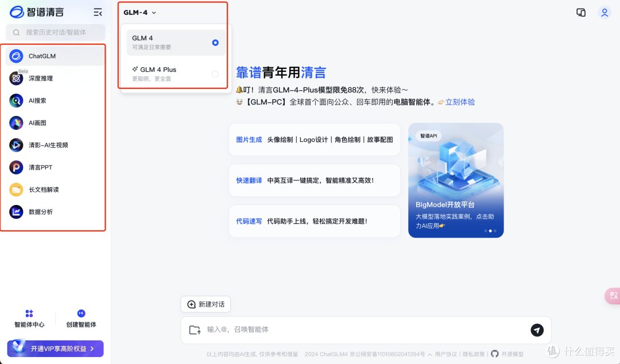Expand the chevron after 京公网安备 number
Image resolution: width=620 pixels, height=364 pixels.
pyautogui.click(x=430, y=354)
